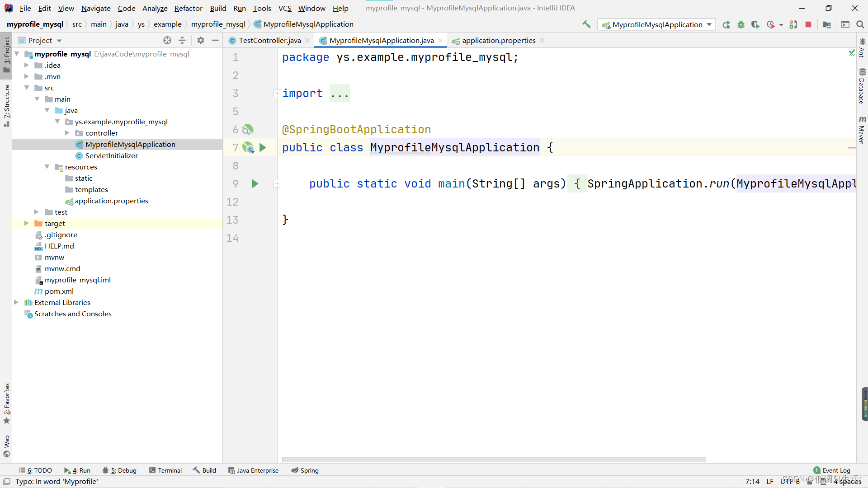The height and width of the screenshot is (488, 868).
Task: Click Search Everywhere magnifier icon
Action: pos(860,25)
